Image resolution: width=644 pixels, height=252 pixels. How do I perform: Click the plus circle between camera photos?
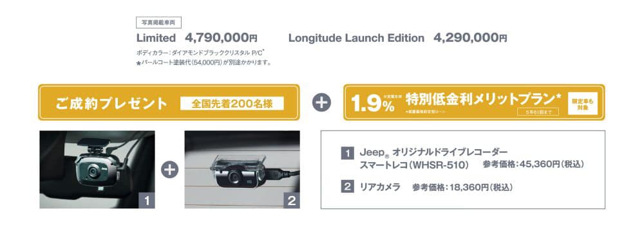tap(169, 170)
